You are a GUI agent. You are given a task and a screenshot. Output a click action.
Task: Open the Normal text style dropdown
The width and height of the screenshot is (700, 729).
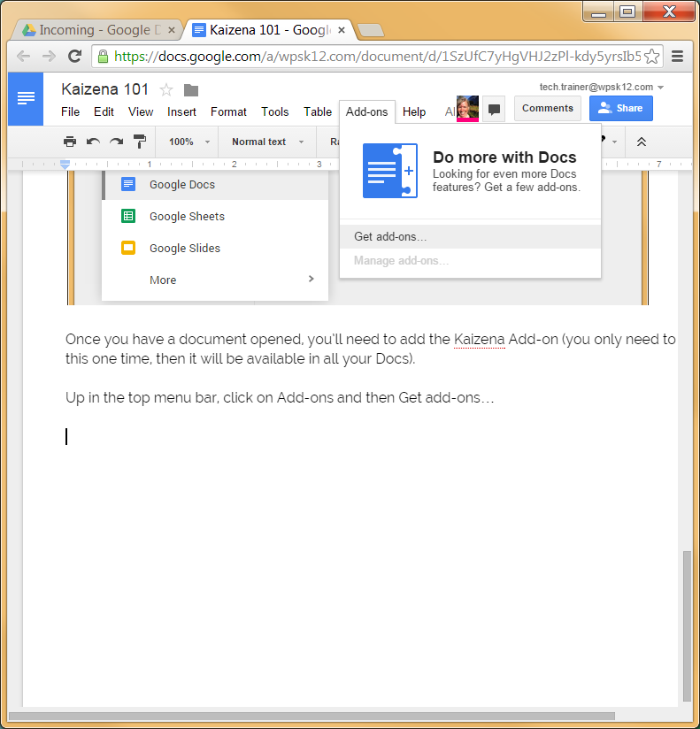coord(267,142)
